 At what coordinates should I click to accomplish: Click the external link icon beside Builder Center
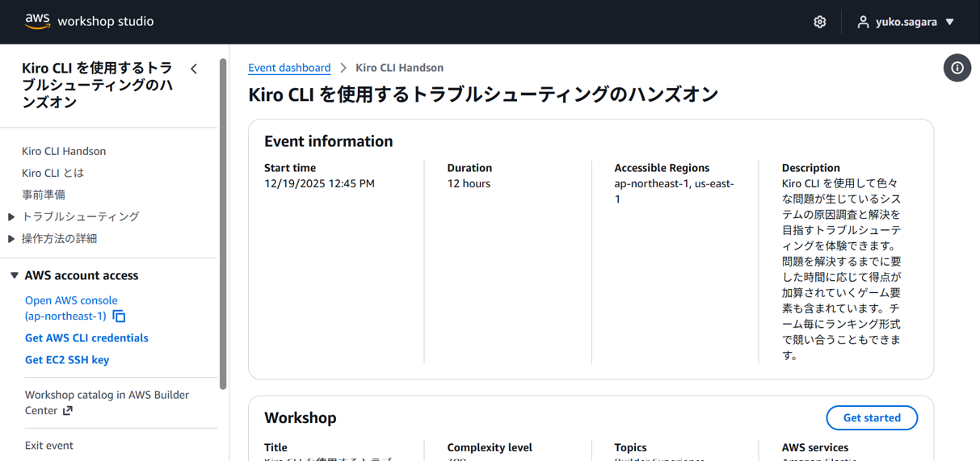(x=68, y=411)
